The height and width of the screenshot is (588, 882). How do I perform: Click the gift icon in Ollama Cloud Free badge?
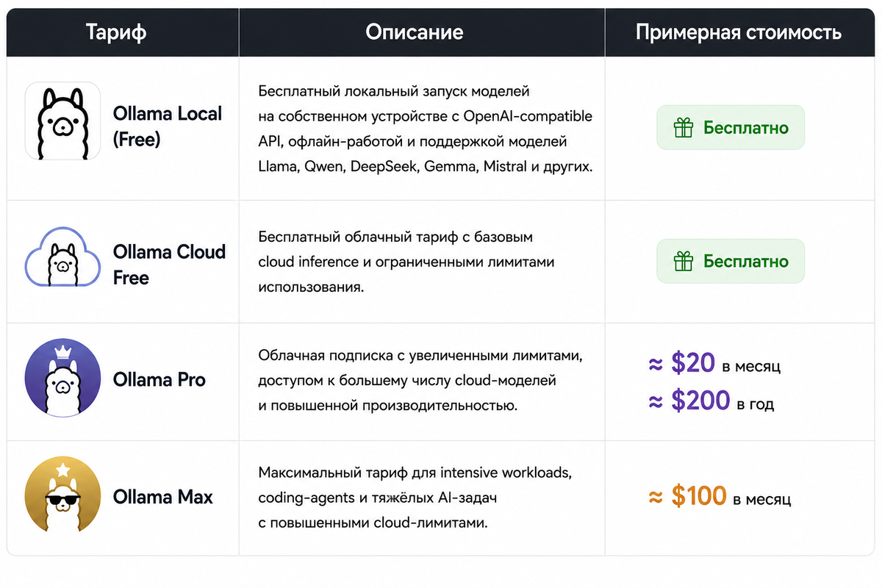pyautogui.click(x=684, y=262)
